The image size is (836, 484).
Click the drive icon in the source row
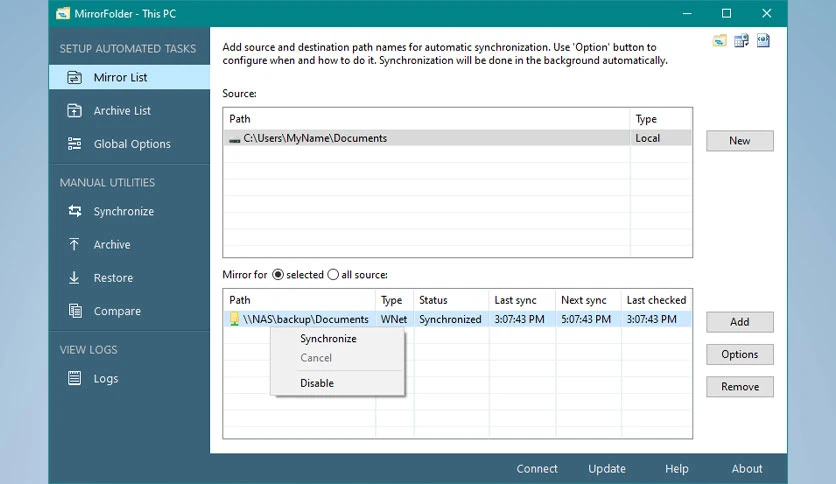[235, 140]
